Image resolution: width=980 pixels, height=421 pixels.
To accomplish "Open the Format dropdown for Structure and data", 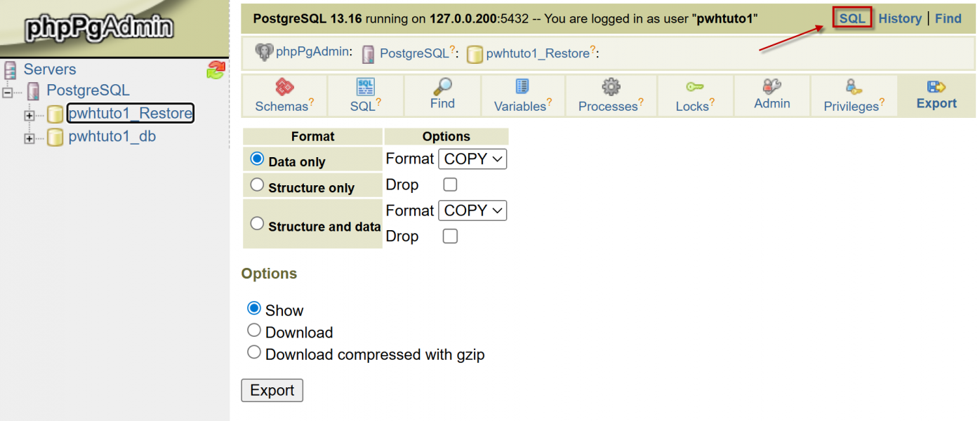I will tap(472, 210).
